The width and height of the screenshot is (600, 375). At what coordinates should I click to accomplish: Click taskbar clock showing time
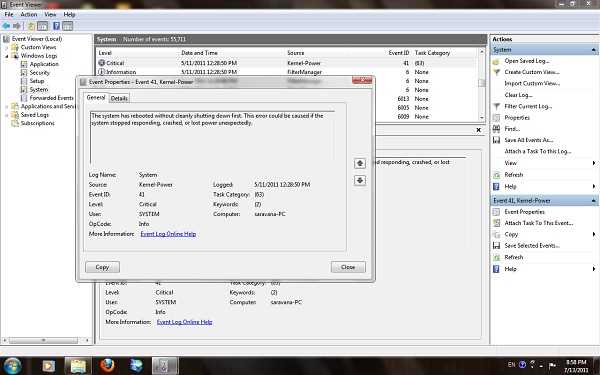tap(576, 366)
